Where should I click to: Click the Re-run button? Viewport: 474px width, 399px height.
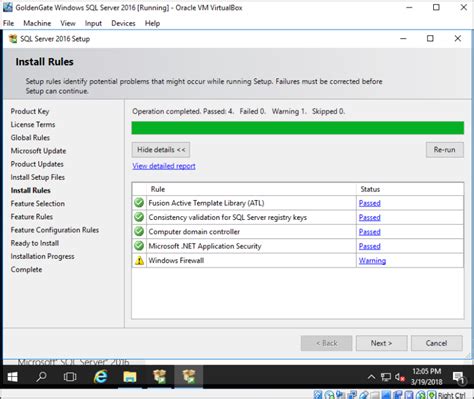point(445,150)
